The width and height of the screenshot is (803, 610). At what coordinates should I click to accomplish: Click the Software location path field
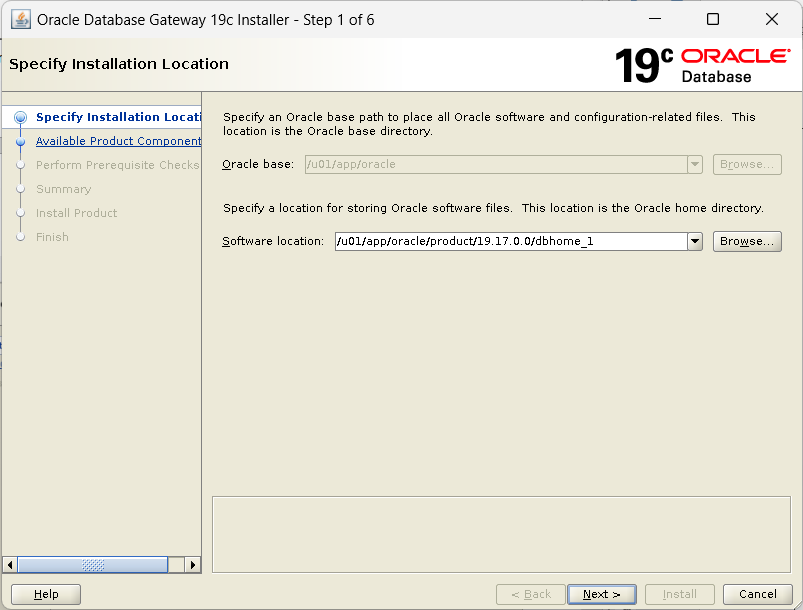point(511,241)
